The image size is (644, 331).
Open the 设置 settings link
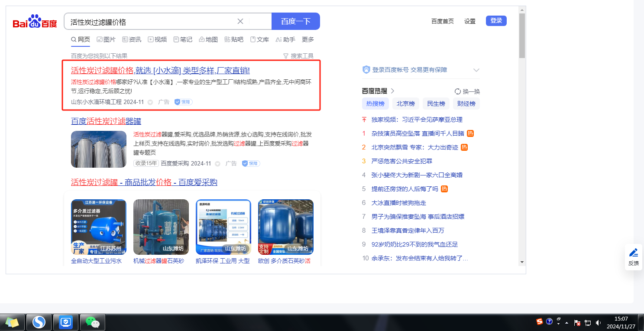coord(470,21)
